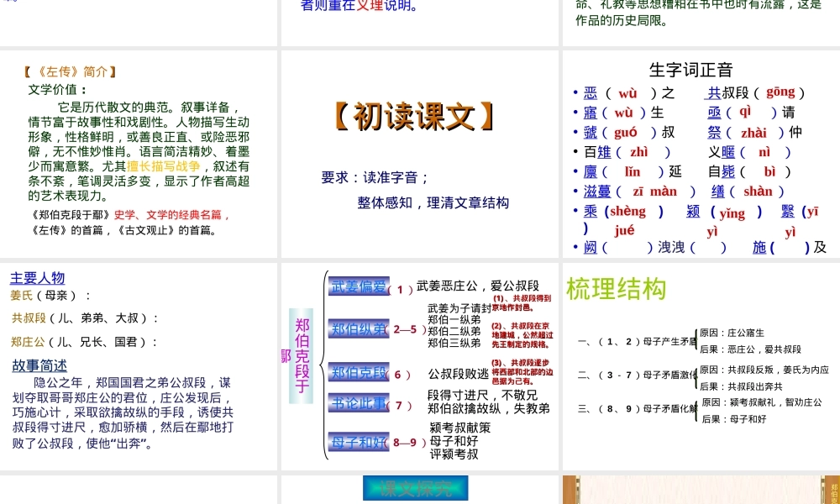The width and height of the screenshot is (840, 504).
Task: Click 郑庄公（儿、兄长、国君）： line
Action: (85, 342)
